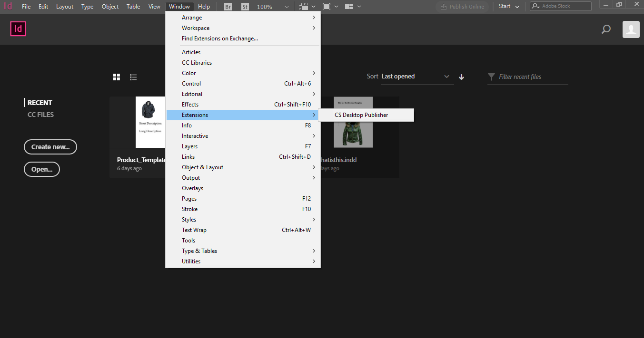Click the InDesign Id logo

coord(18,29)
